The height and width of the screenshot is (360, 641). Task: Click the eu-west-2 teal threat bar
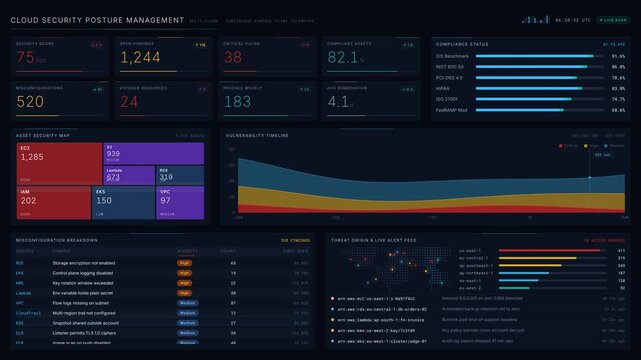click(x=552, y=288)
